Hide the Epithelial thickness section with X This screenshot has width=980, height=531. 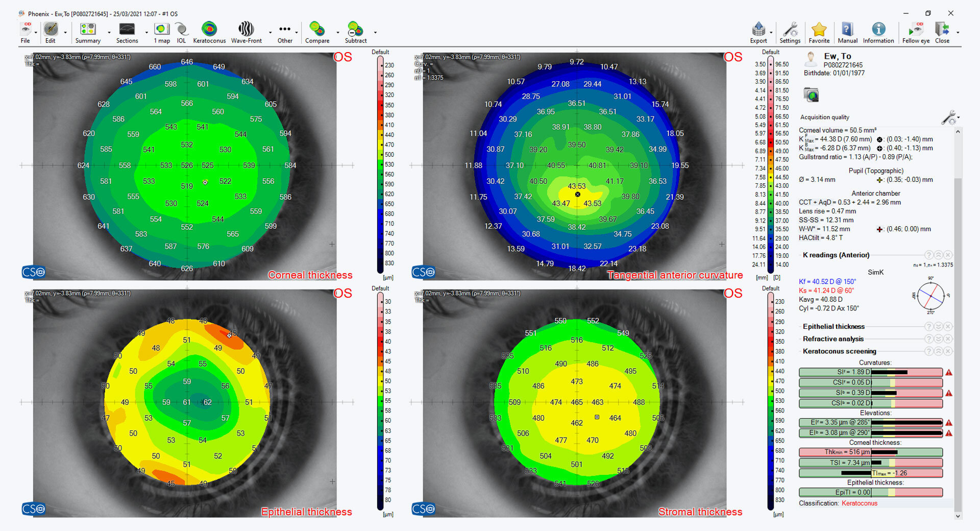pos(948,326)
